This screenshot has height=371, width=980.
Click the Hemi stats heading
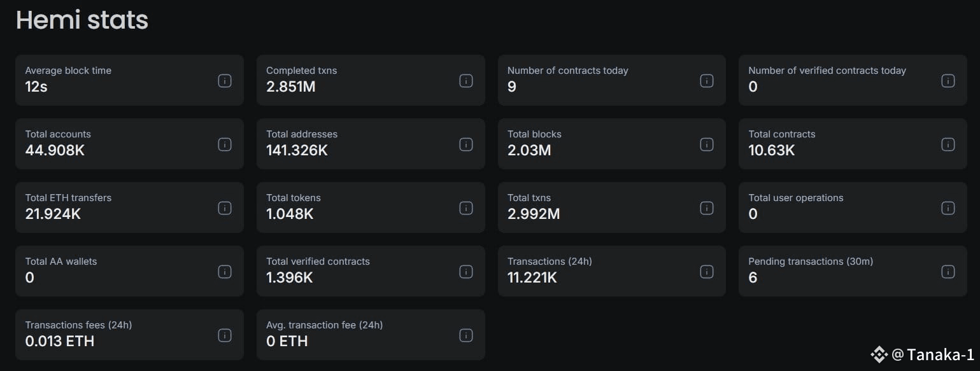coord(82,20)
